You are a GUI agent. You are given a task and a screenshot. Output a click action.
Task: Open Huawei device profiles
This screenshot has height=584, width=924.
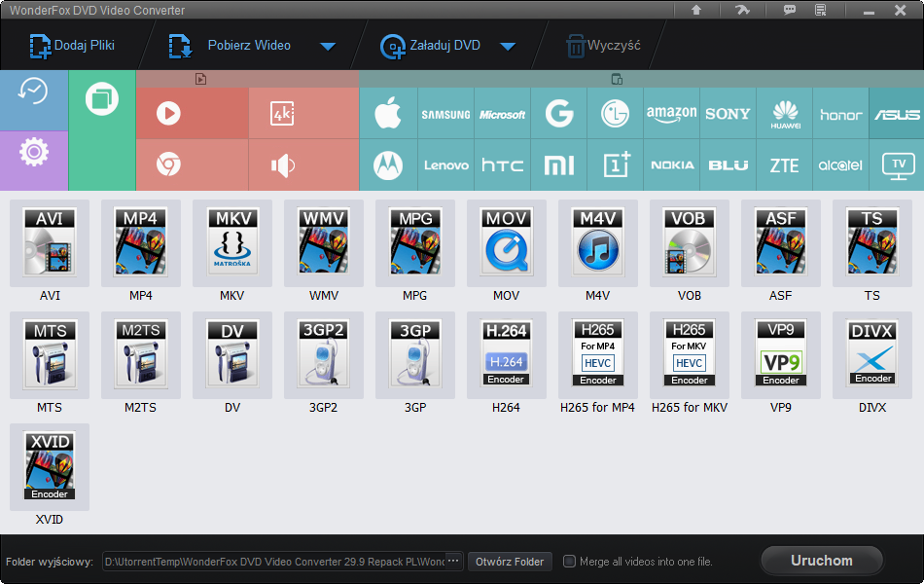784,113
